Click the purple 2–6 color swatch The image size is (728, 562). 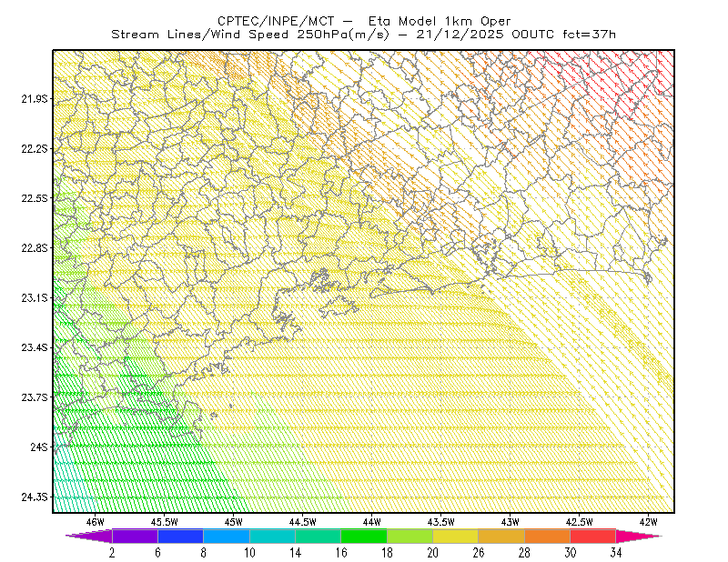(x=135, y=536)
